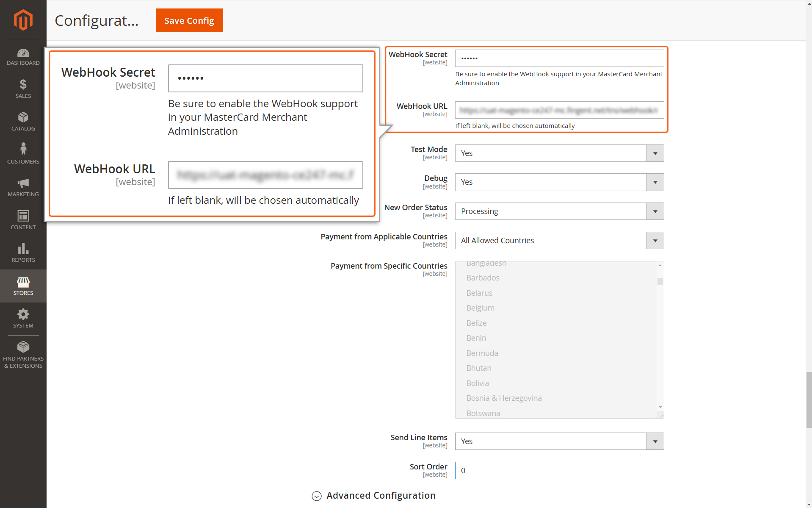812x508 pixels.
Task: Select Botswana in the country list
Action: [483, 413]
